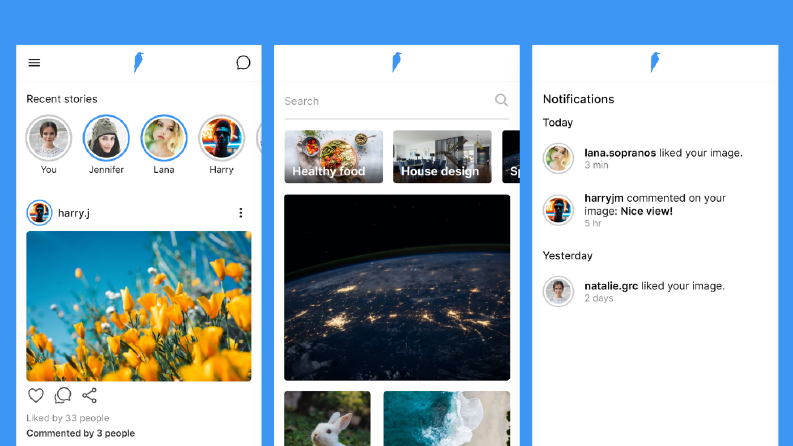The width and height of the screenshot is (793, 446).
Task: Open the Earth at night image
Action: coord(397,287)
